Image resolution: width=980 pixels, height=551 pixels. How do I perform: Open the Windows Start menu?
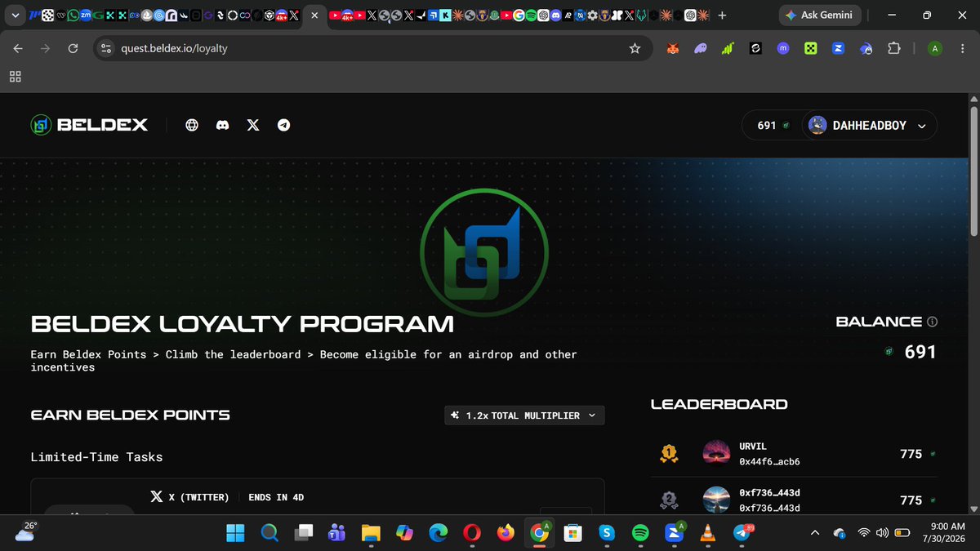coord(235,533)
